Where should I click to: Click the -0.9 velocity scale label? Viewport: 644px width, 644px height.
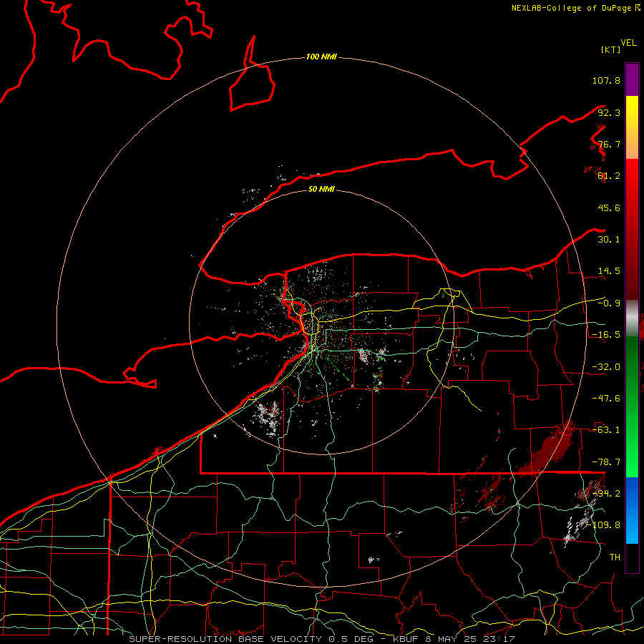(609, 303)
